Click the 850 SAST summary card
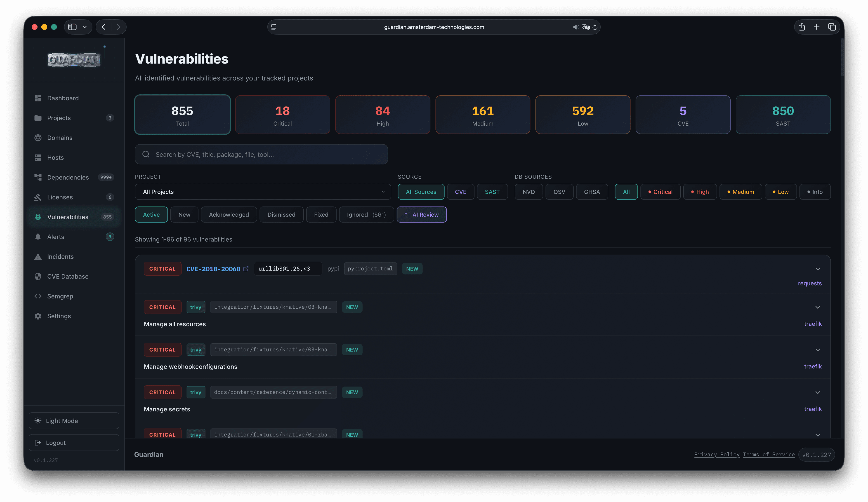Viewport: 868px width, 502px height. click(783, 115)
